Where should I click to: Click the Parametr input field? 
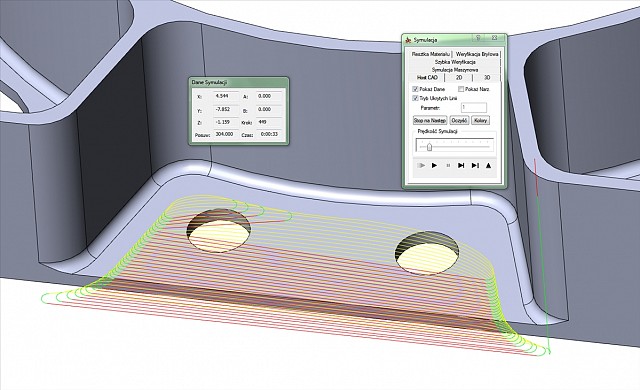(474, 108)
